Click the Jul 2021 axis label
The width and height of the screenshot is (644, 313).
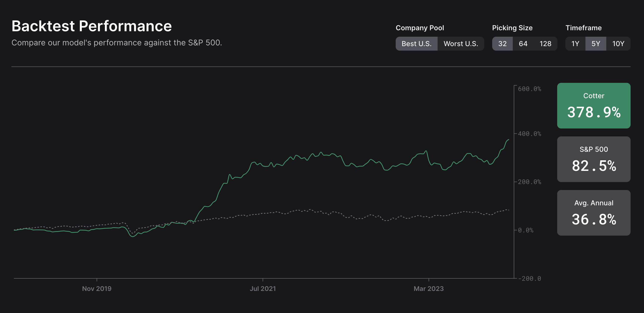(263, 288)
